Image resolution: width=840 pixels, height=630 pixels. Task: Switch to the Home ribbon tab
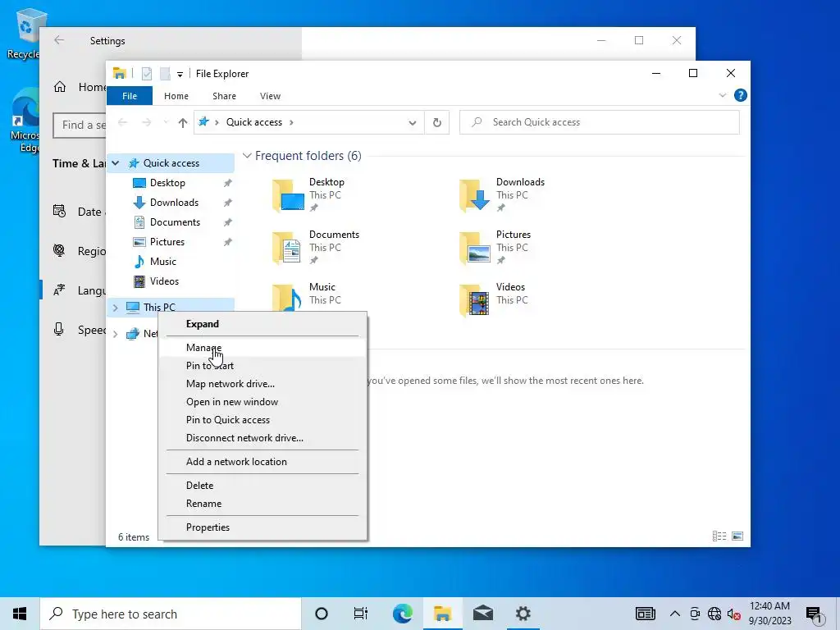click(176, 96)
